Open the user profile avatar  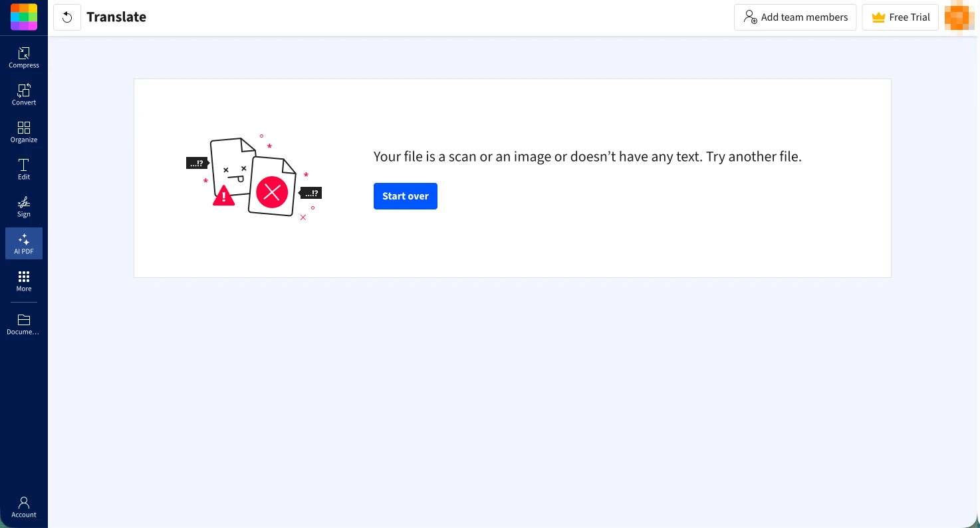(959, 17)
